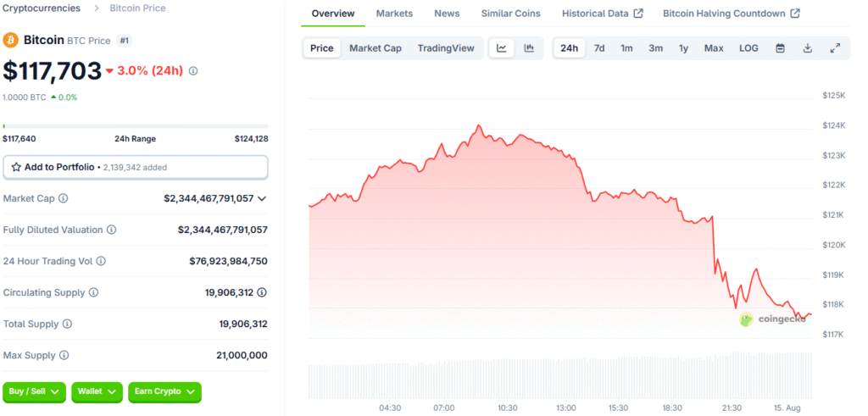
Task: Click the Bitcoin orange logo icon
Action: [10, 41]
